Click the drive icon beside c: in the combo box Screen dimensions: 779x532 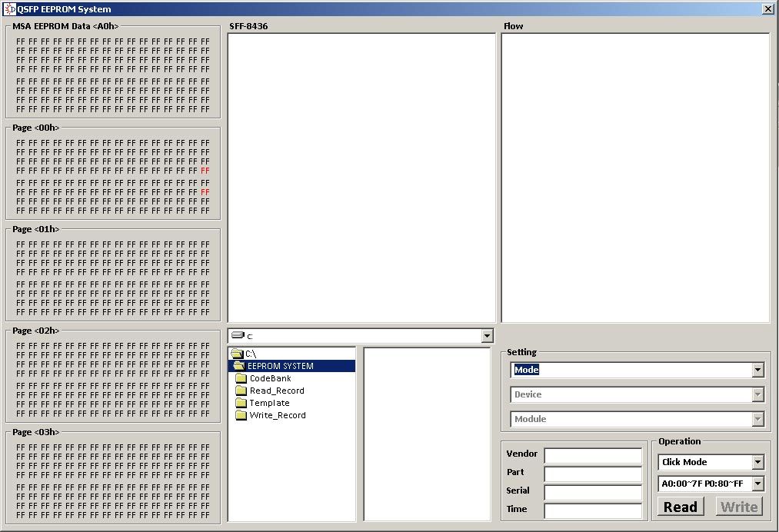tap(238, 335)
